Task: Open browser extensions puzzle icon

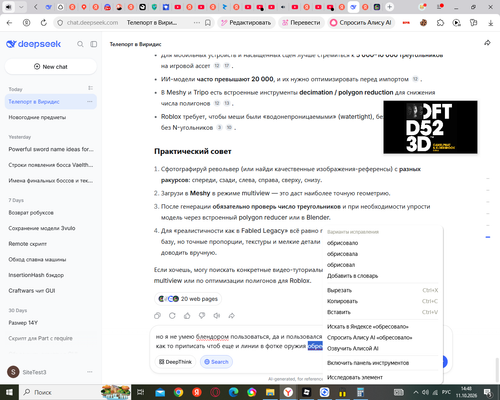Action: pyautogui.click(x=440, y=23)
